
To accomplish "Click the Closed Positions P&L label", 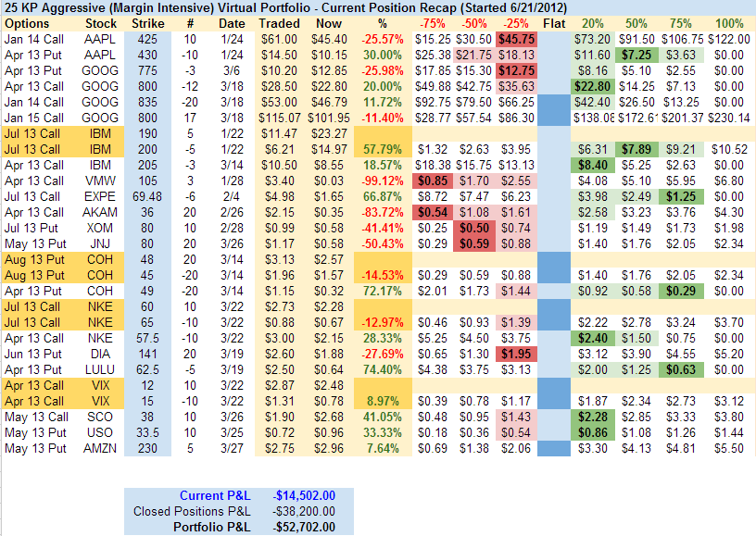I will (x=192, y=512).
